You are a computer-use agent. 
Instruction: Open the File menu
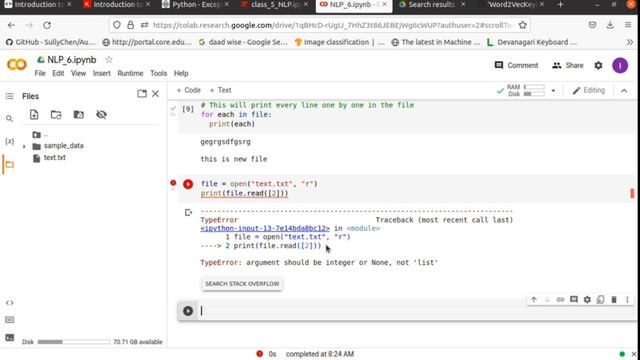[x=40, y=73]
